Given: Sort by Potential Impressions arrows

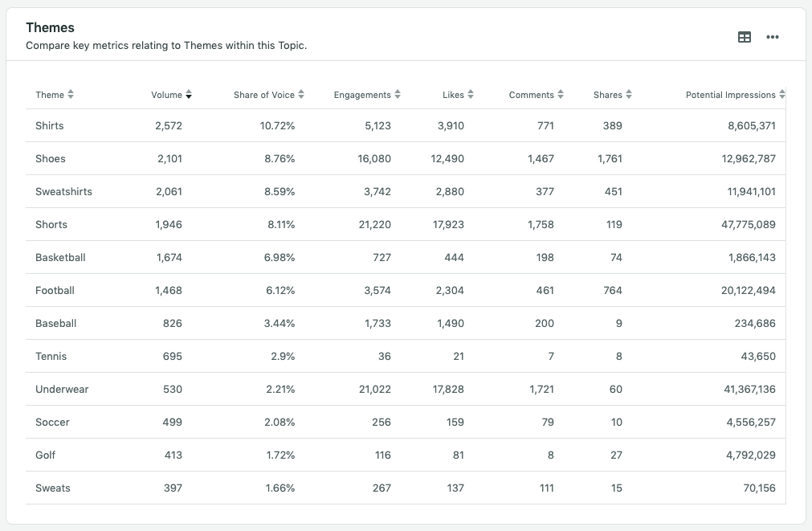Looking at the screenshot, I should (782, 94).
